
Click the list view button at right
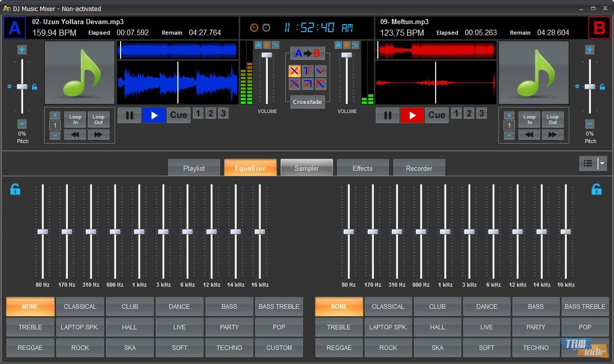(588, 164)
